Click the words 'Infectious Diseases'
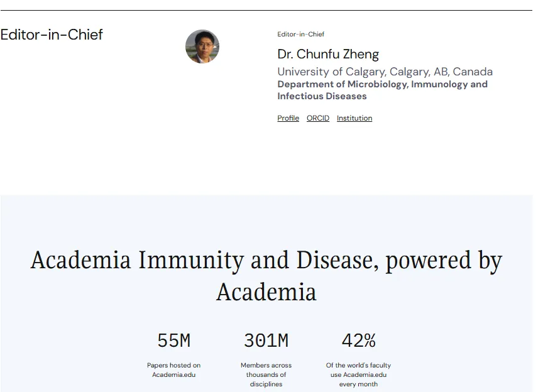This screenshot has width=543, height=392. [x=322, y=96]
